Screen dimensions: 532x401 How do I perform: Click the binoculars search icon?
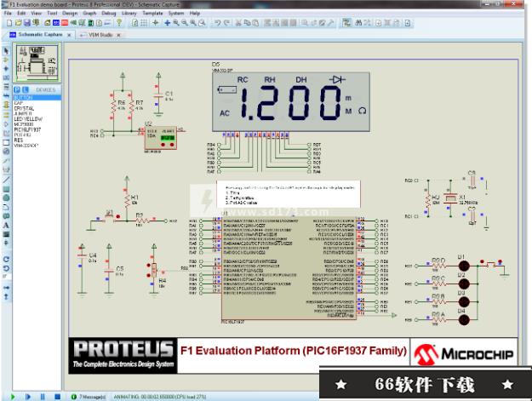358,23
